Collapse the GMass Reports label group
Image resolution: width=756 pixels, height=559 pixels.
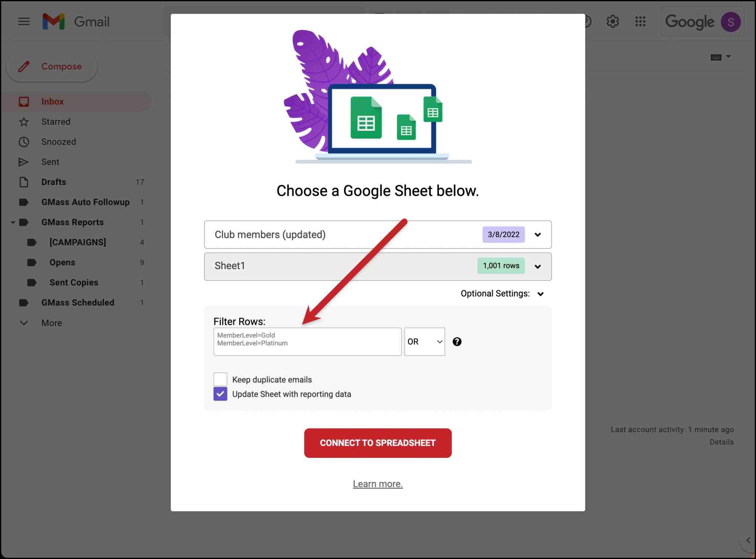[13, 222]
